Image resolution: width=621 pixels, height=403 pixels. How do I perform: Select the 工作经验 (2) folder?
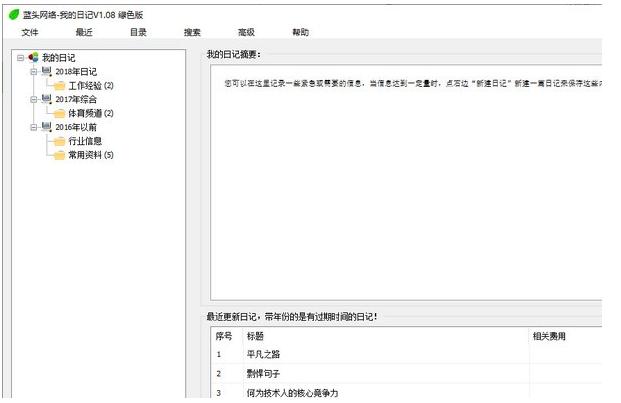91,86
